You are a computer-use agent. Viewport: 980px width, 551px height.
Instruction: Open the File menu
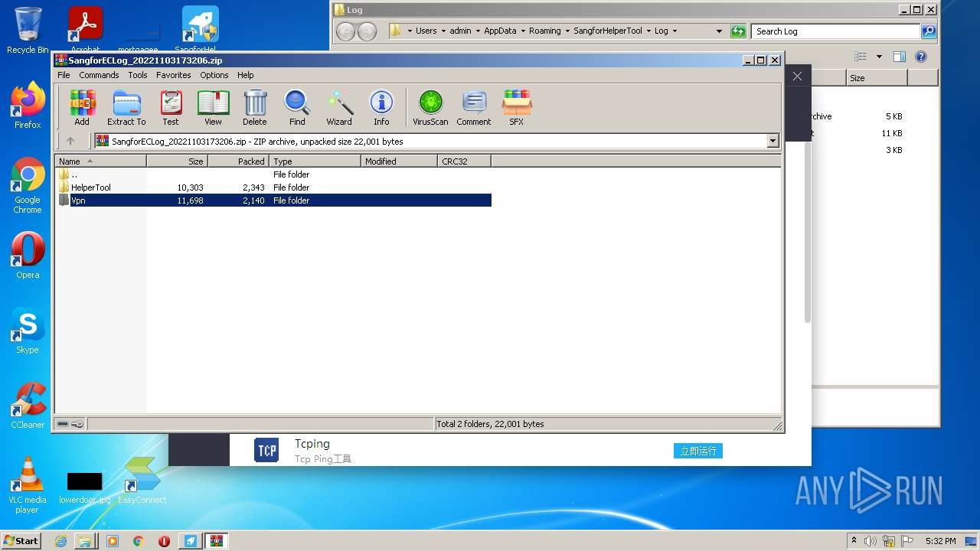(x=64, y=75)
